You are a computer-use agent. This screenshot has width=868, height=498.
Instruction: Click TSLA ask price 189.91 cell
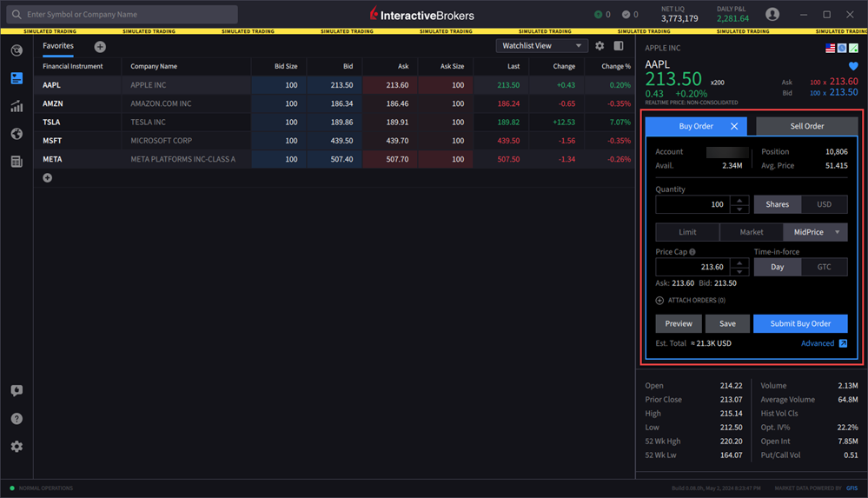pos(390,122)
